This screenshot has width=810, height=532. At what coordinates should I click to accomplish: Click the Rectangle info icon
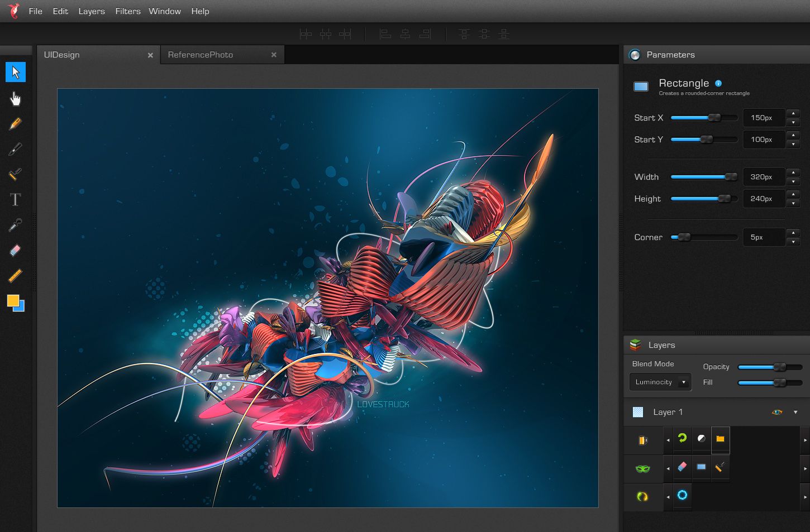718,83
